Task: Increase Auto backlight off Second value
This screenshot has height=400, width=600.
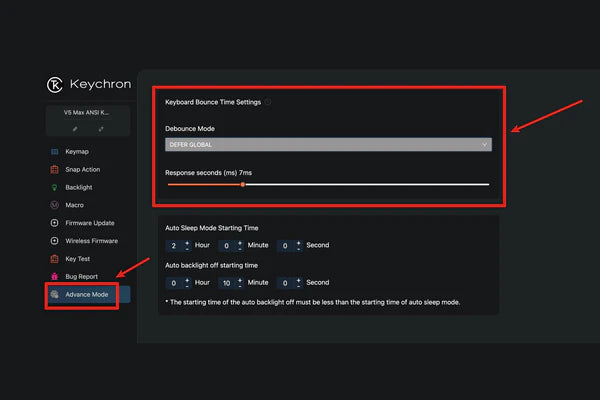Action: (298, 281)
